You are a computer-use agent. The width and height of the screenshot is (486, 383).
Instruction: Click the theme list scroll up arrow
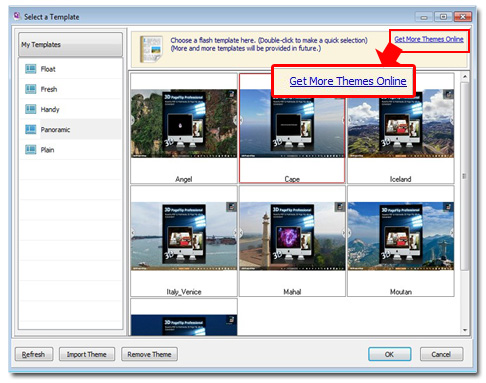click(x=465, y=77)
